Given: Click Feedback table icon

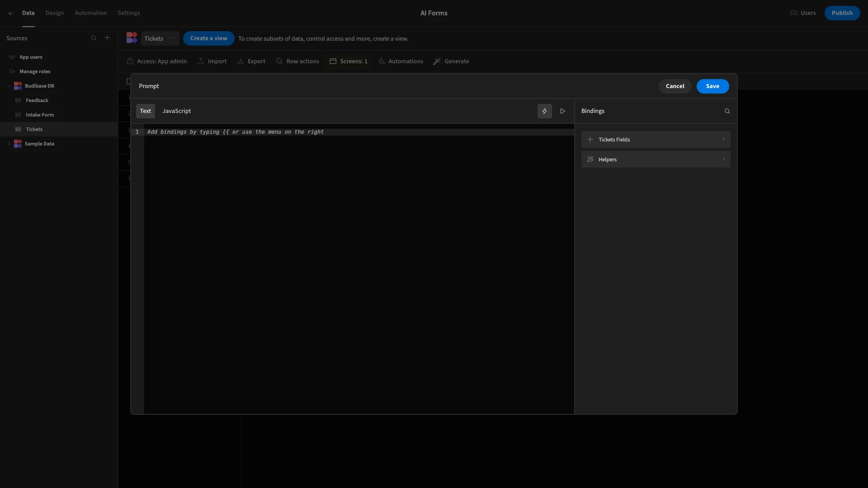Looking at the screenshot, I should tap(18, 100).
